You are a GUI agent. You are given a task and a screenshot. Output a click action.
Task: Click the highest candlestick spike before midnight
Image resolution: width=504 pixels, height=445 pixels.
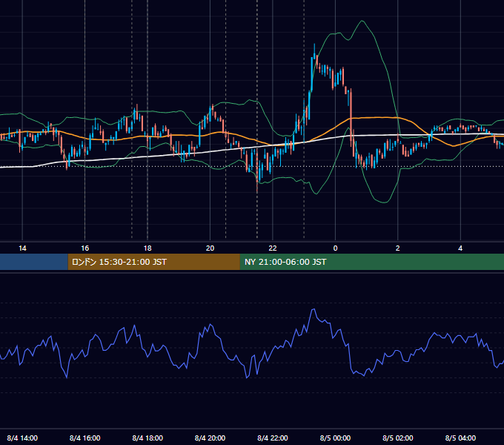click(314, 51)
